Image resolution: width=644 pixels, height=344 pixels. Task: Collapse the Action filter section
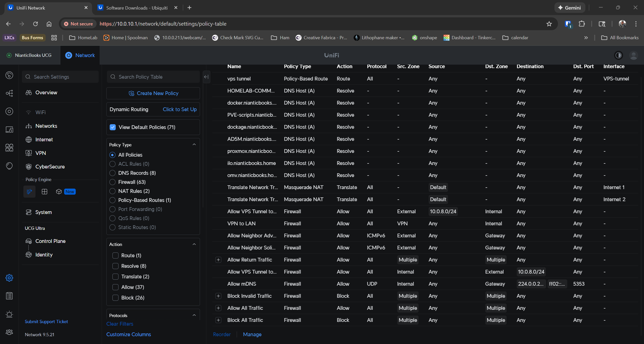(194, 244)
